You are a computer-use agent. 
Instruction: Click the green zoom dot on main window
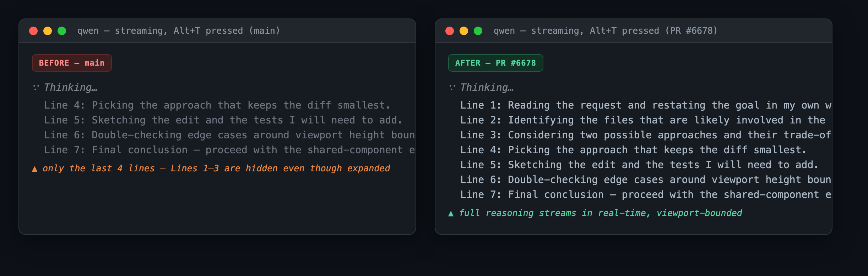point(62,31)
